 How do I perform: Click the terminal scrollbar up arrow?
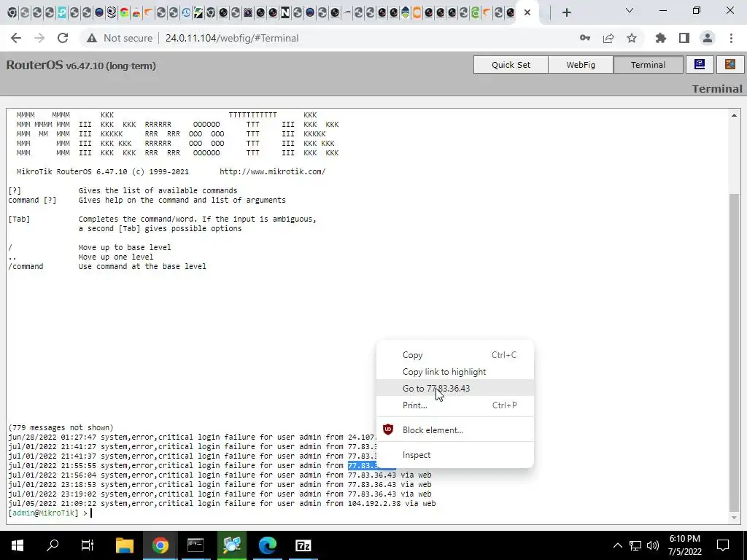734,115
